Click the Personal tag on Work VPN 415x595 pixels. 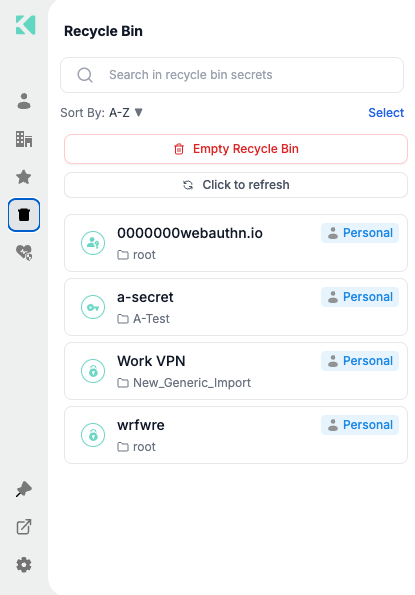[x=360, y=361]
